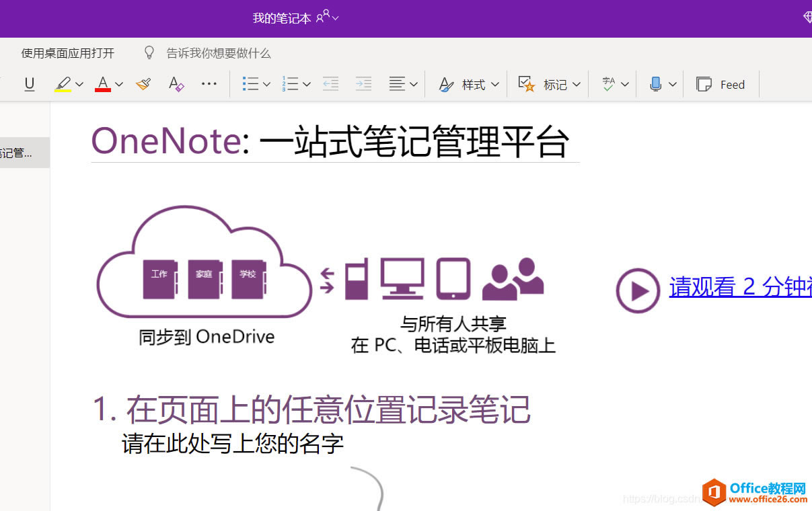
Task: Click the 我的笔记本 notebook title
Action: click(x=282, y=18)
